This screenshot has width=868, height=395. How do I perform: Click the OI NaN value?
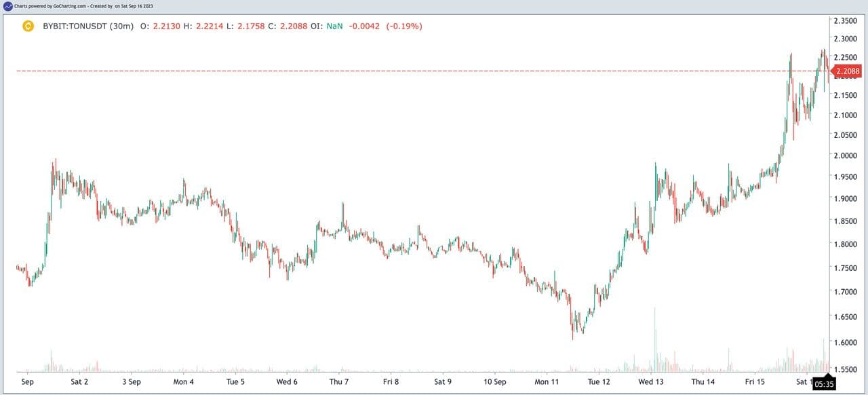(334, 26)
